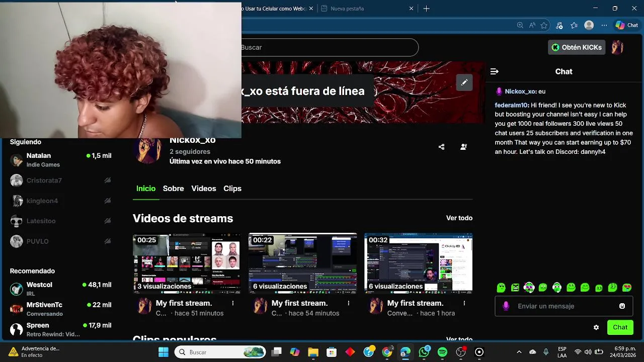Open Cristorata7 followed channel
Screen dimensions: 644x362
[x=60, y=180]
